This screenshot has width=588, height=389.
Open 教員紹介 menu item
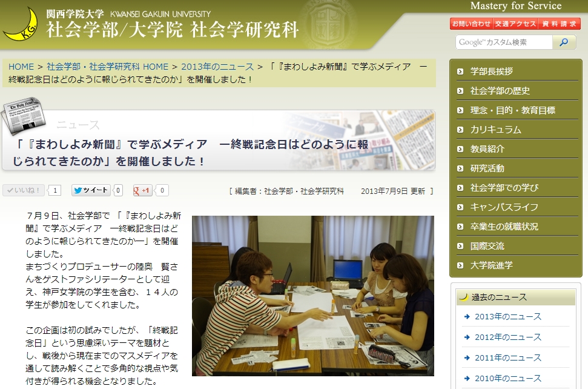click(x=487, y=149)
